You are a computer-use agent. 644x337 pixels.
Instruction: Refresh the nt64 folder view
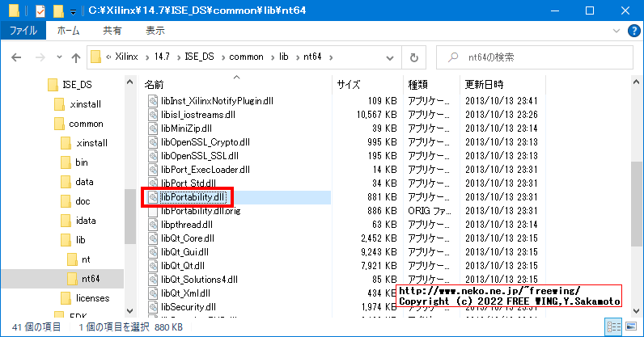coord(414,57)
